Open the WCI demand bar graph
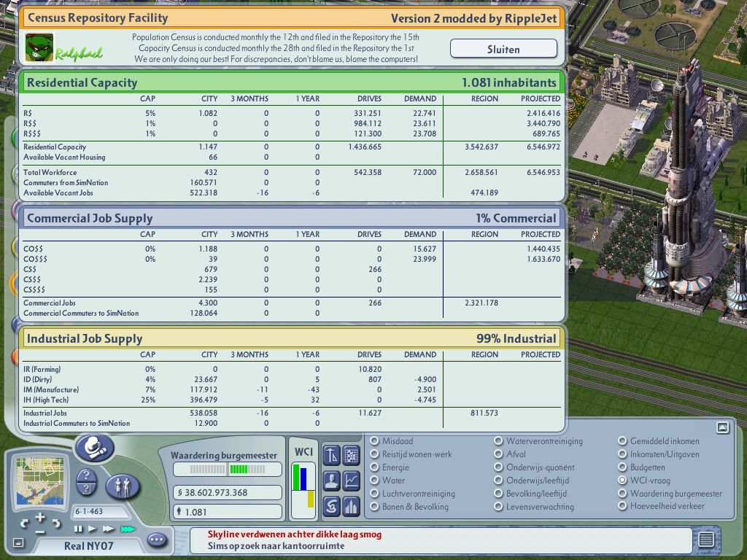Image resolution: width=747 pixels, height=560 pixels. click(x=303, y=491)
